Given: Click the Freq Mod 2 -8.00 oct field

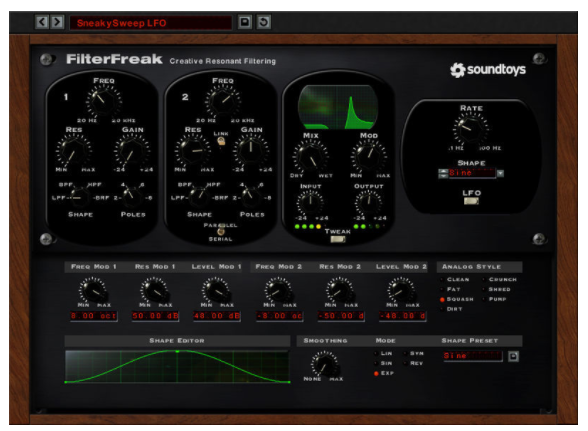Looking at the screenshot, I should point(279,316).
